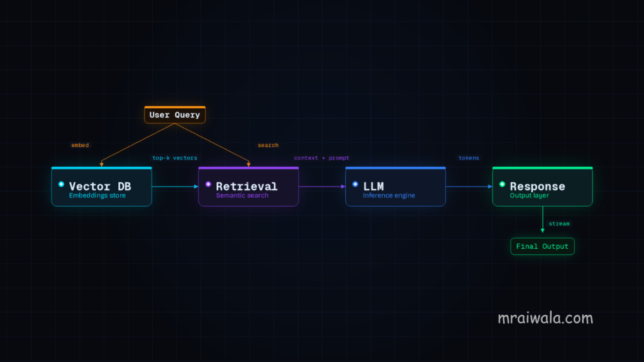Select the orange arrowhead labeled embed
Image resolution: width=644 pixels, height=362 pixels.
point(102,165)
